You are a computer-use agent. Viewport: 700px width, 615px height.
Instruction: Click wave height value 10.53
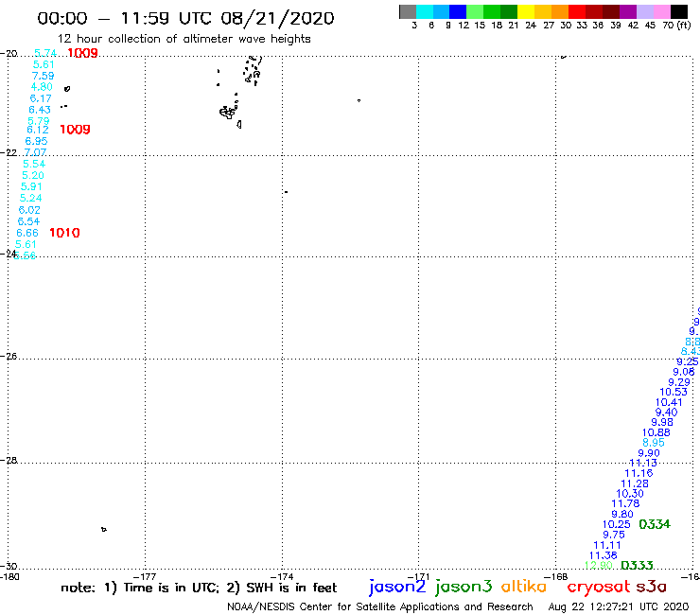(674, 392)
